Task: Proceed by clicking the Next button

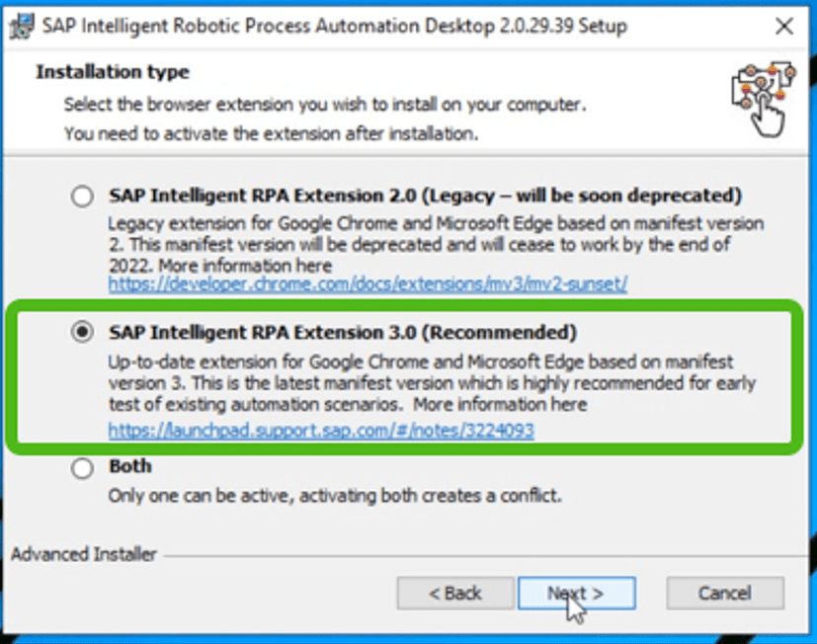Action: coord(576,594)
